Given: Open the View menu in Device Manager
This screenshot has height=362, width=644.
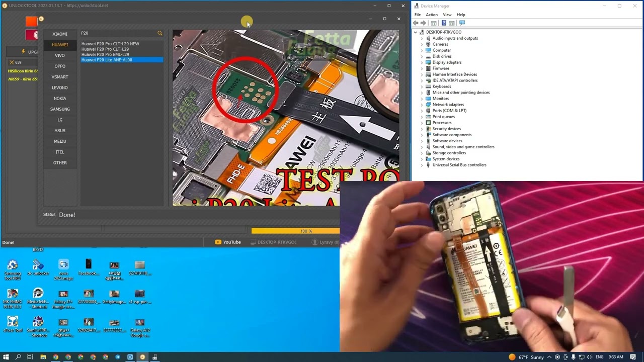Looking at the screenshot, I should pyautogui.click(x=447, y=15).
